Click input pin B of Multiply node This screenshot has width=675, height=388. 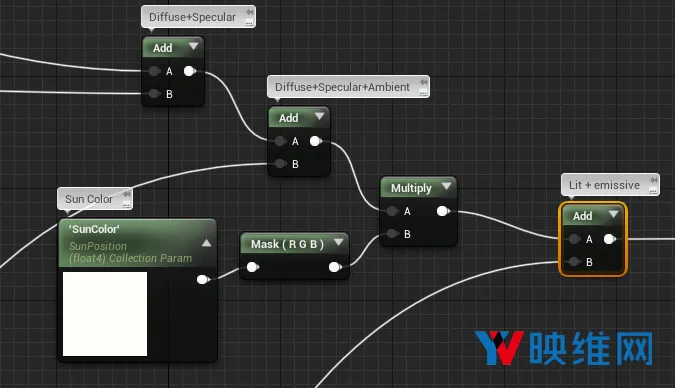click(x=392, y=234)
